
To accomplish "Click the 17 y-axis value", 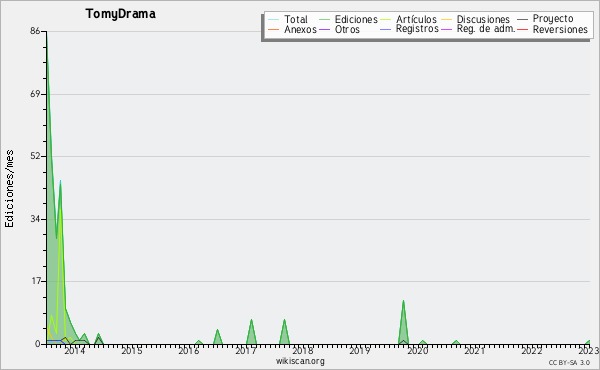I will click(x=35, y=282).
